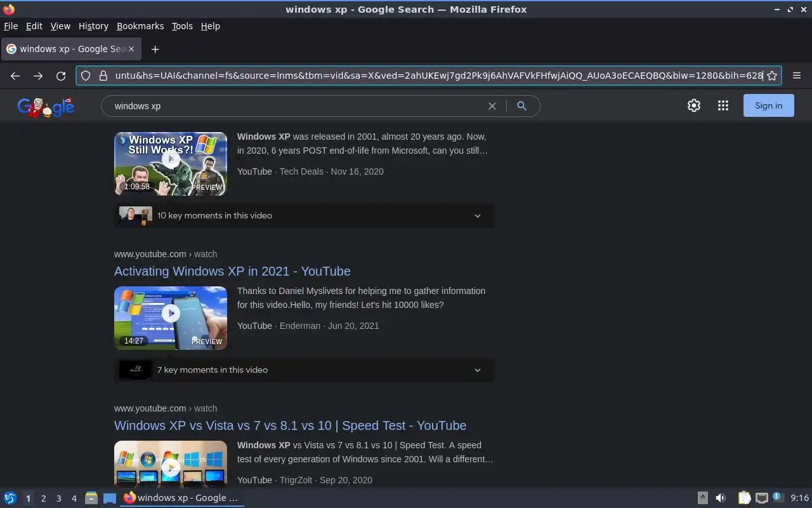The width and height of the screenshot is (812, 508).
Task: Open Google quick settings gear
Action: (x=694, y=106)
